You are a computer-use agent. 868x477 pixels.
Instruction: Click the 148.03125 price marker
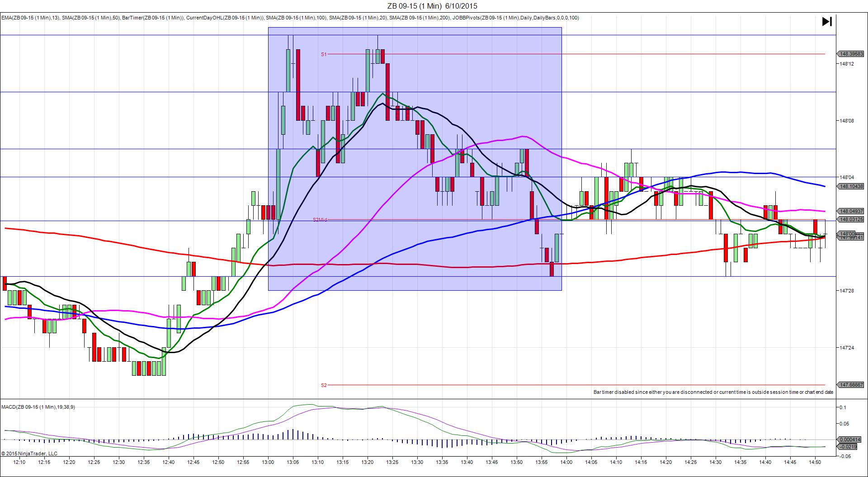coord(851,219)
